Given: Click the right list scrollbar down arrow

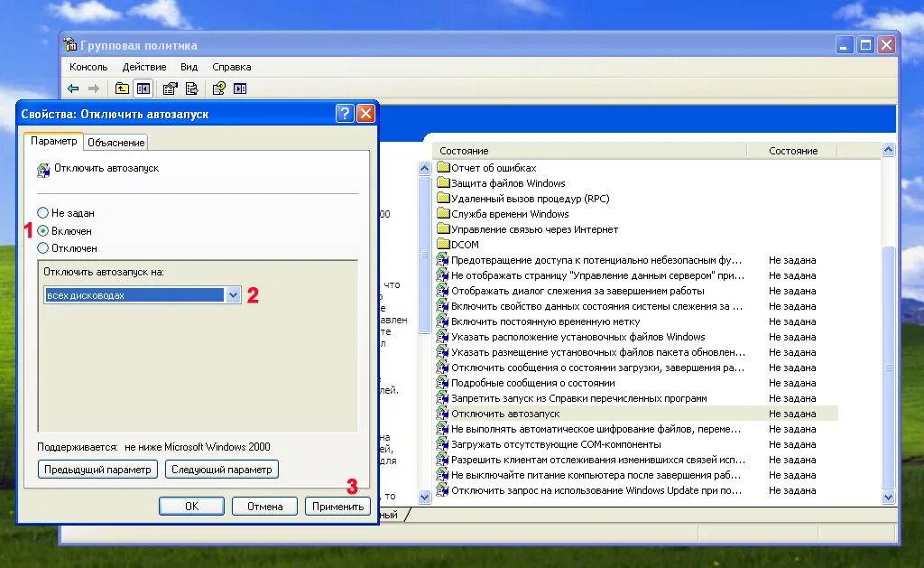Looking at the screenshot, I should (x=888, y=498).
